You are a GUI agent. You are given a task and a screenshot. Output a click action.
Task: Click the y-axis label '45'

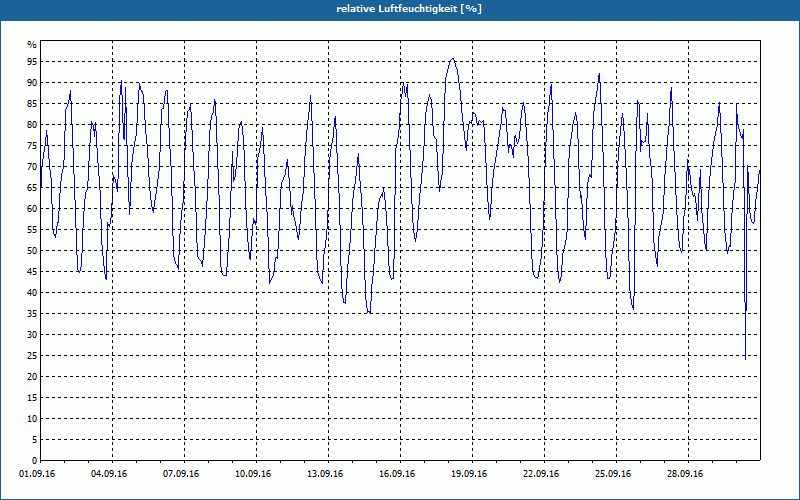[x=32, y=271]
